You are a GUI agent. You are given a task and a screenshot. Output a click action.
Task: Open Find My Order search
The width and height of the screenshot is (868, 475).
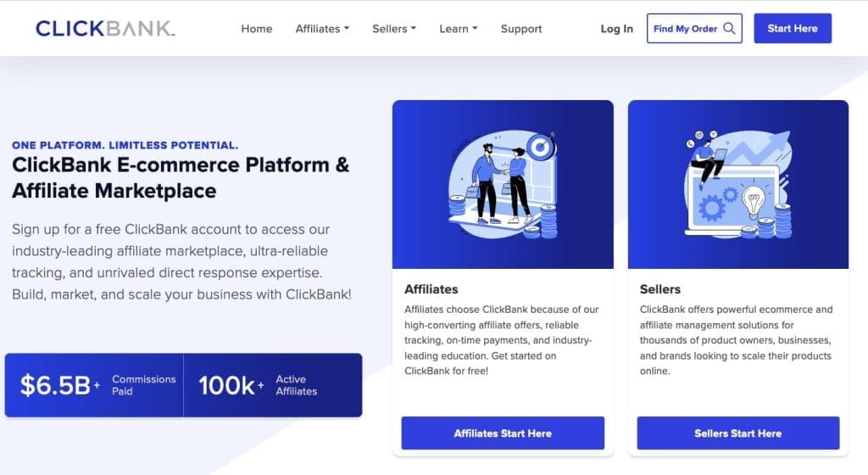coord(694,28)
